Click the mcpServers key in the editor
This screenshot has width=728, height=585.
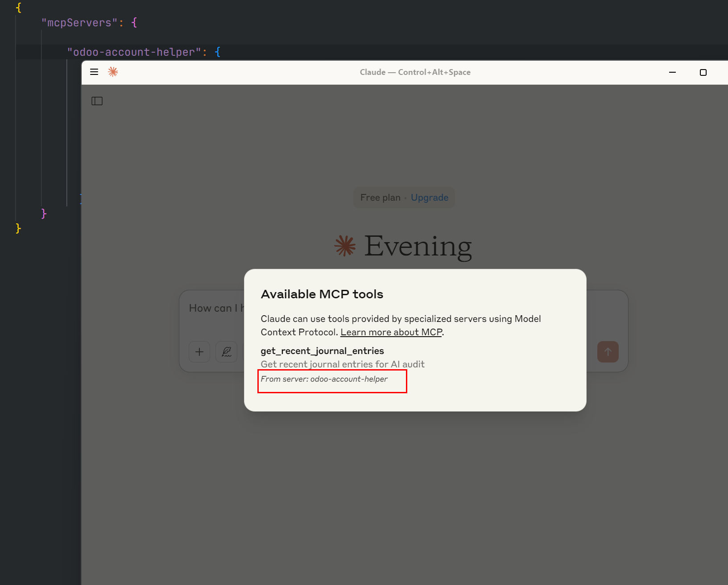pos(79,22)
